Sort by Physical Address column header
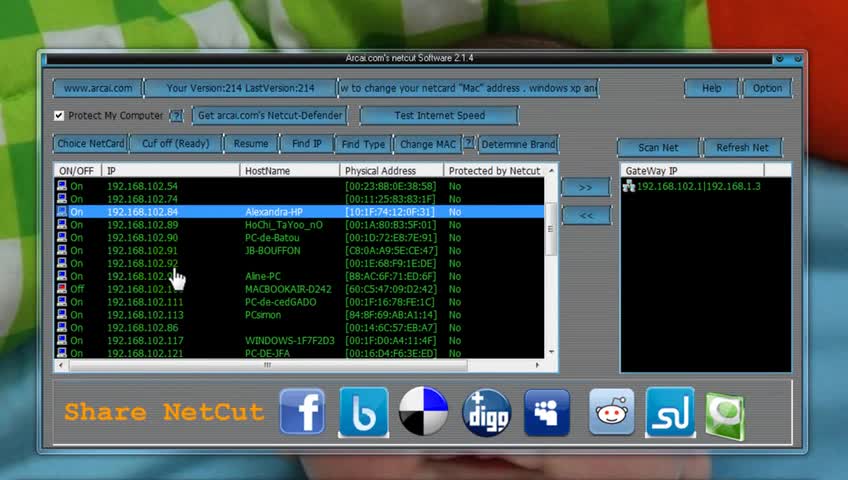Viewport: 848px width, 480px height. pos(392,171)
